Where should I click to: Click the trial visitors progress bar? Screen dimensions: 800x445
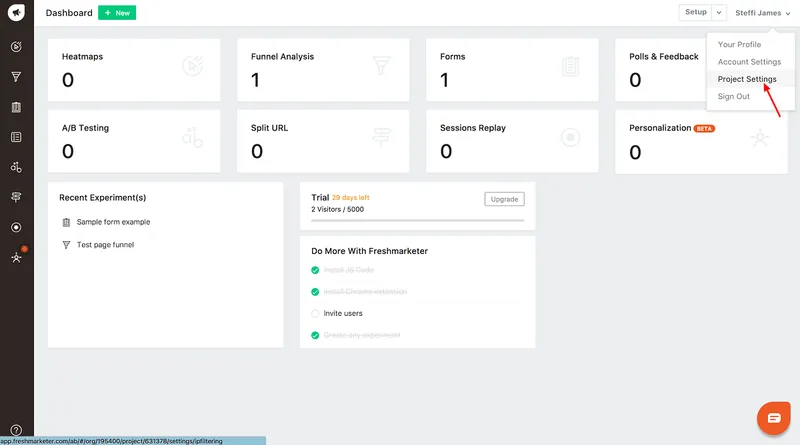[417, 220]
